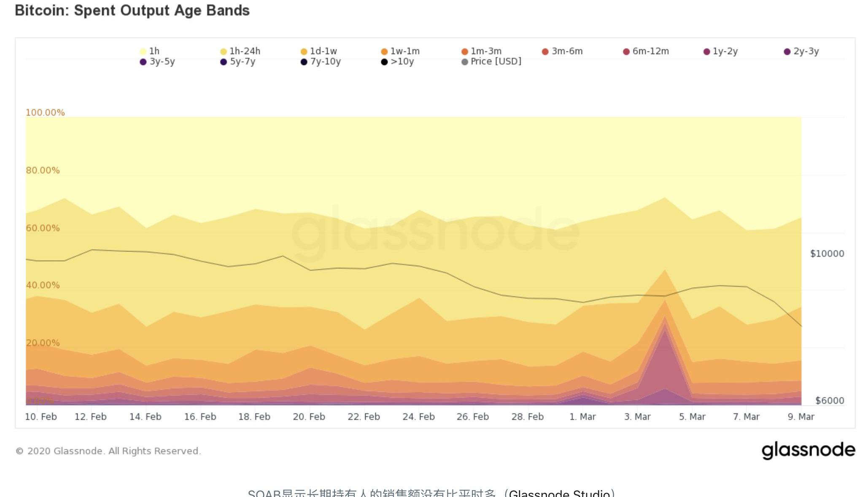Viewport: 868px width, 497px height.
Task: Toggle the 3y-5y legend entry
Action: [158, 62]
